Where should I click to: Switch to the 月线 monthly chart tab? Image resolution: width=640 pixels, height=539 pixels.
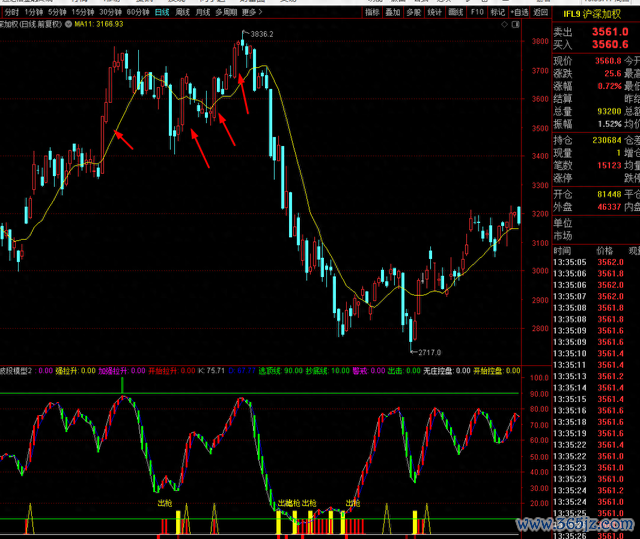pyautogui.click(x=203, y=12)
